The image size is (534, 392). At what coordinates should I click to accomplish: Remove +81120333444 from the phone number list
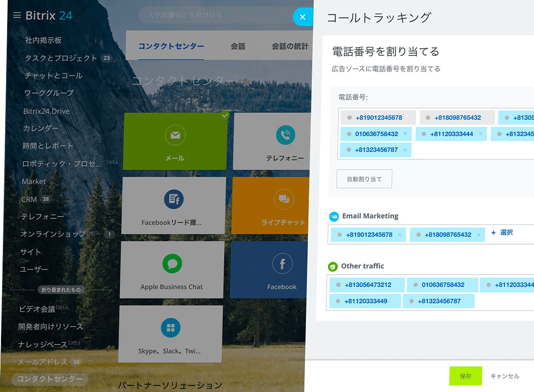pos(480,134)
